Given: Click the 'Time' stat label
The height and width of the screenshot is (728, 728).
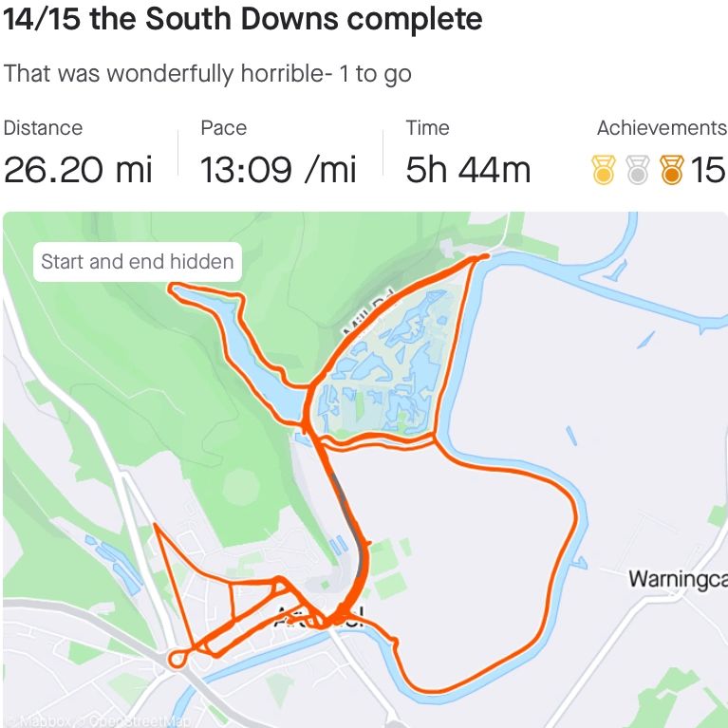Looking at the screenshot, I should (427, 128).
